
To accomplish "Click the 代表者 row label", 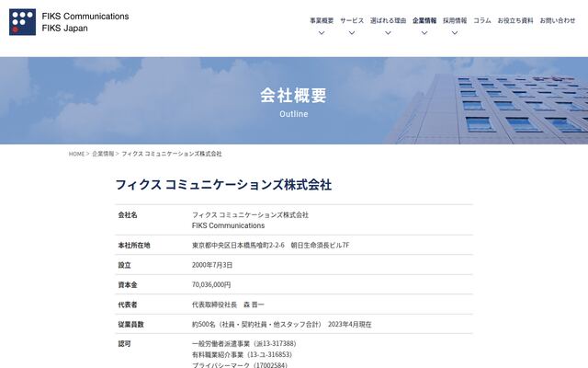I will click(128, 305).
